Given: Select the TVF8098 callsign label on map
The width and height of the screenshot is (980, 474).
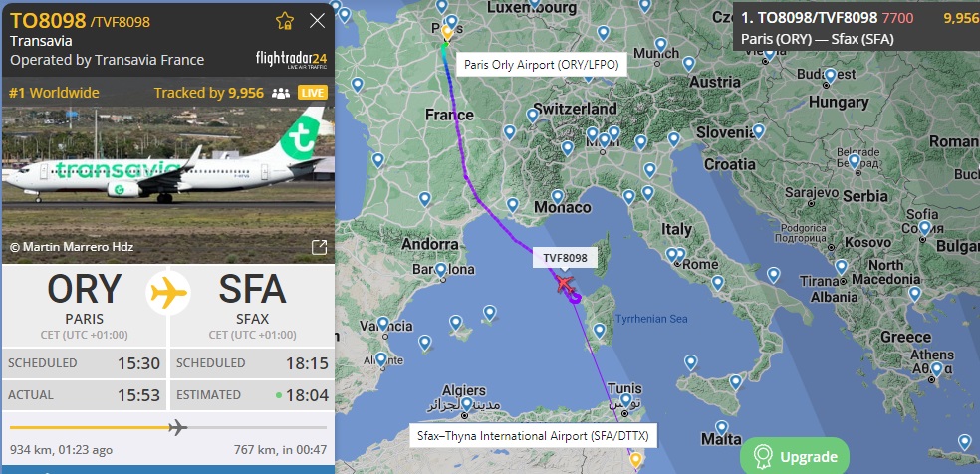Looking at the screenshot, I should (561, 257).
